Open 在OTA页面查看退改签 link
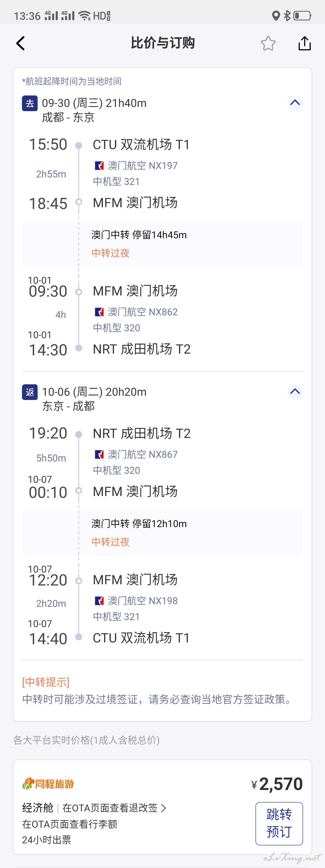 pyautogui.click(x=114, y=808)
